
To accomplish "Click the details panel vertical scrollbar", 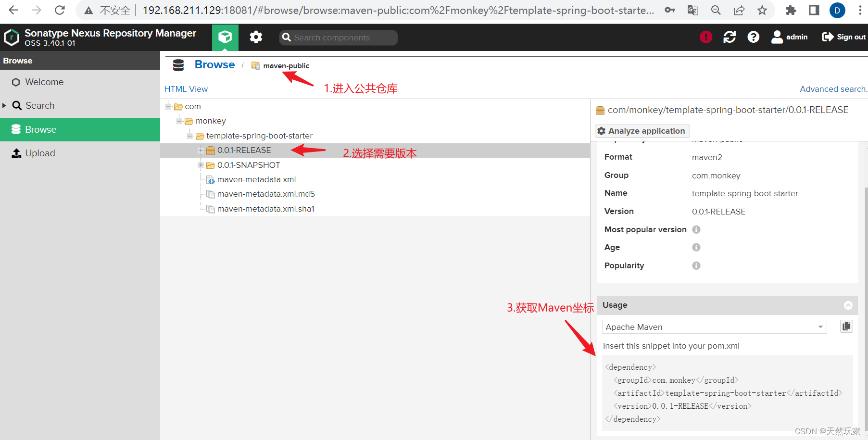I will point(866,308).
